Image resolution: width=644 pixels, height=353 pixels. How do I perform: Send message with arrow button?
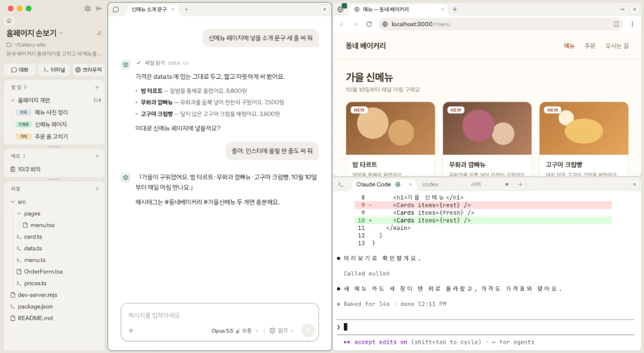tap(308, 331)
